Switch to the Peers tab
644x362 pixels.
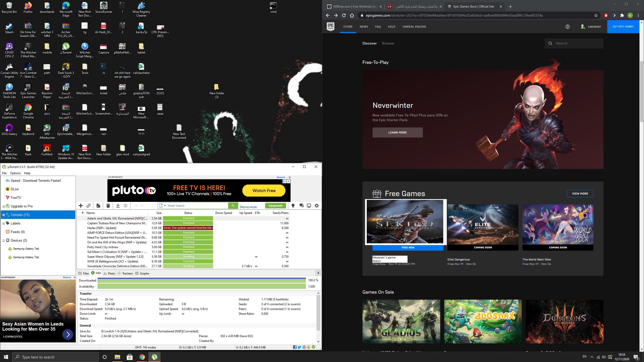[x=109, y=273]
